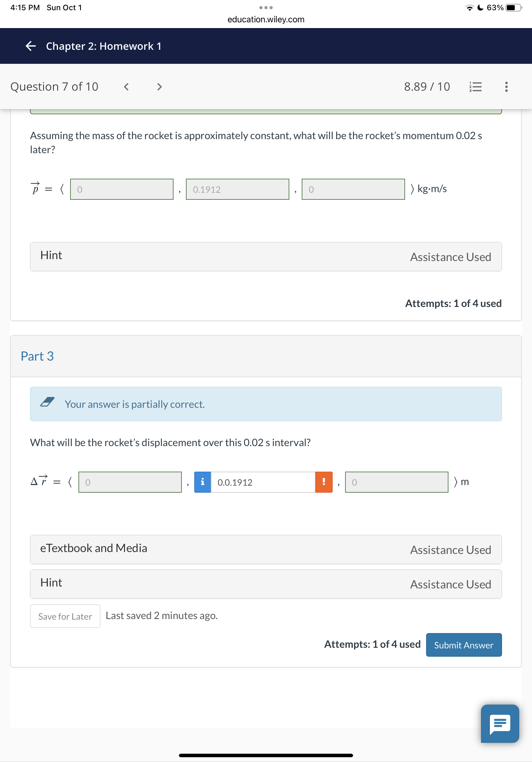Viewport: 532px width, 762px height.
Task: Select the momentum x-component input field
Action: 122,189
